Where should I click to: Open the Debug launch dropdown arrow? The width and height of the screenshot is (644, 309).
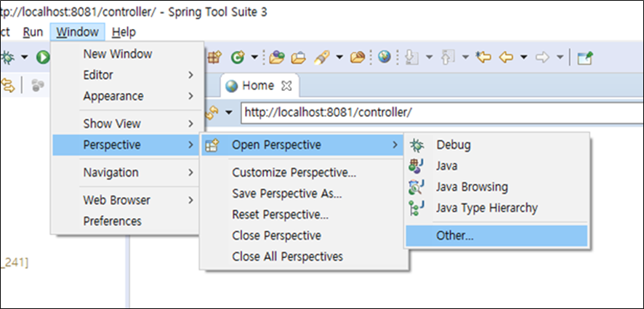click(x=25, y=57)
